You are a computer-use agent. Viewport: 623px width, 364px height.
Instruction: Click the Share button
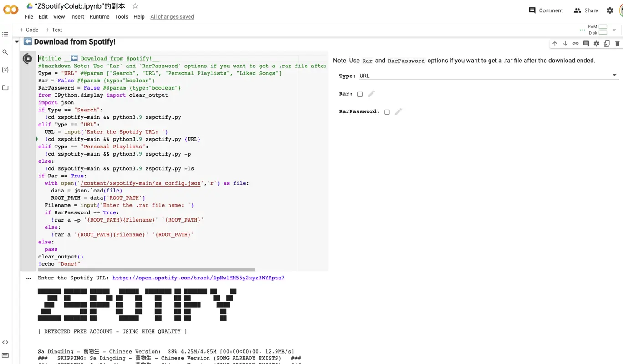pos(586,10)
